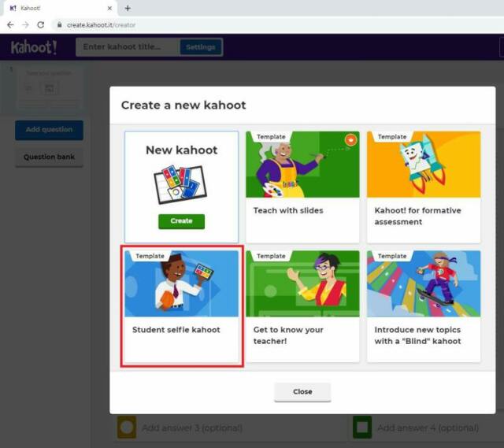Screen dimensions: 504x448
Task: Click the green Create button
Action: 181,221
